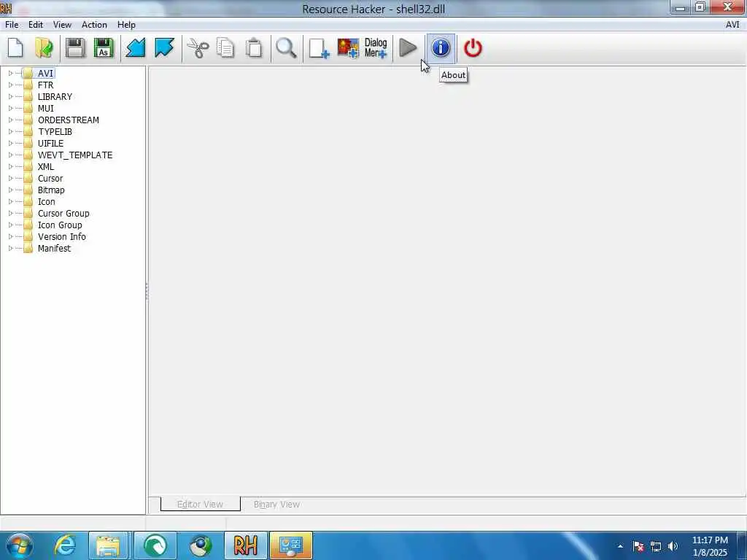The height and width of the screenshot is (560, 747).
Task: Click the Paste clipboard icon
Action: (254, 48)
